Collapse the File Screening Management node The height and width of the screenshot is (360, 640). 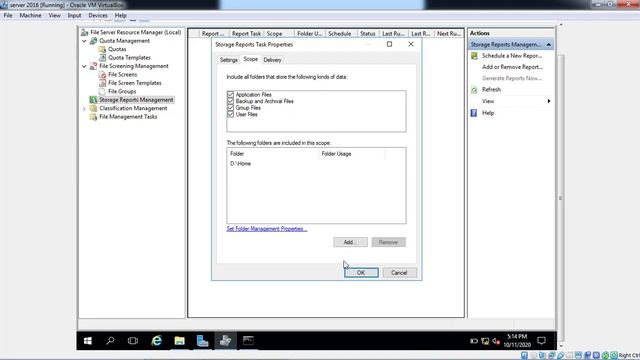click(84, 66)
